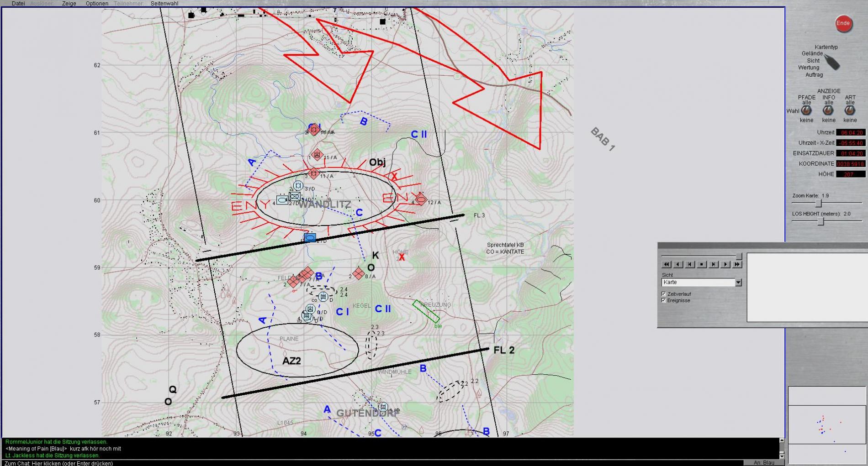Rewind playback with the fast-rewind button
The width and height of the screenshot is (868, 466).
click(x=666, y=264)
